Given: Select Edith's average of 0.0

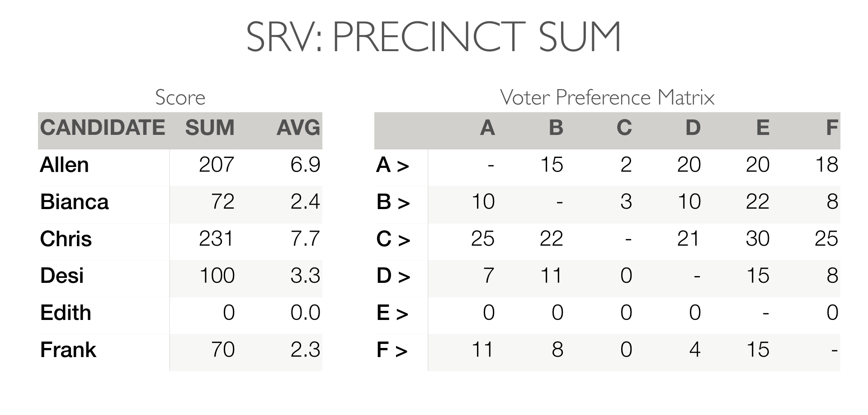Looking at the screenshot, I should point(305,313).
